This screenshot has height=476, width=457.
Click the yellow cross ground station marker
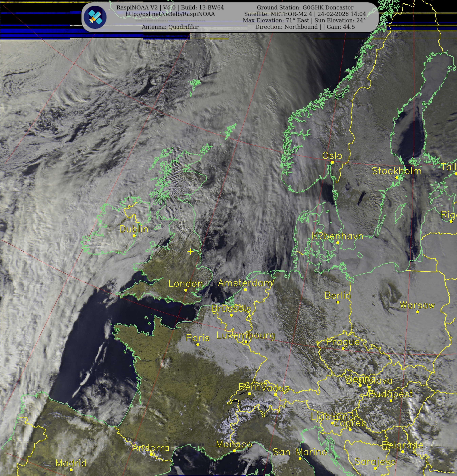(190, 252)
